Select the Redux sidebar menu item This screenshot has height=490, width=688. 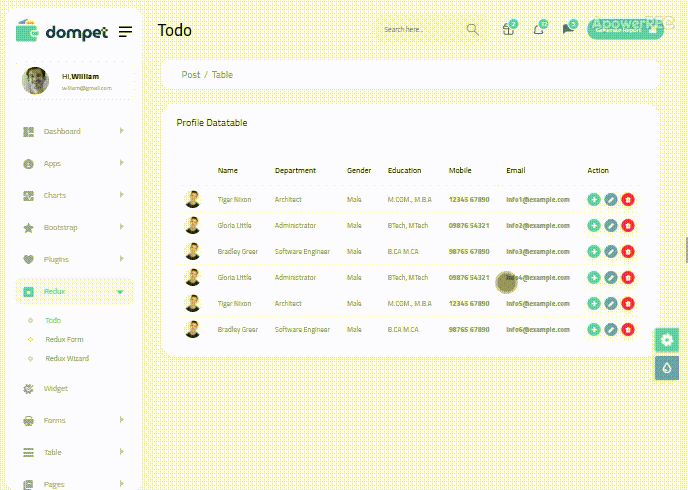coord(74,291)
